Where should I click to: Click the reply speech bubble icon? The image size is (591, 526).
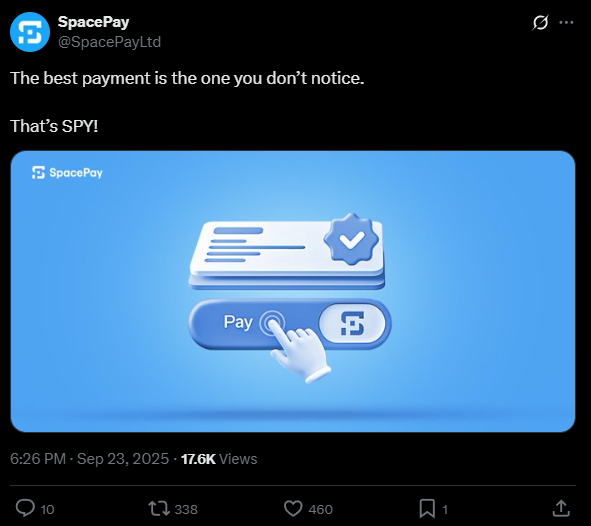tap(25, 508)
